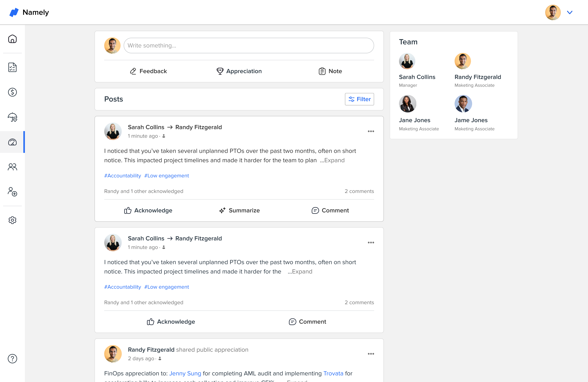The height and width of the screenshot is (382, 588).
Task: Open the Home icon in sidebar
Action: [x=12, y=39]
